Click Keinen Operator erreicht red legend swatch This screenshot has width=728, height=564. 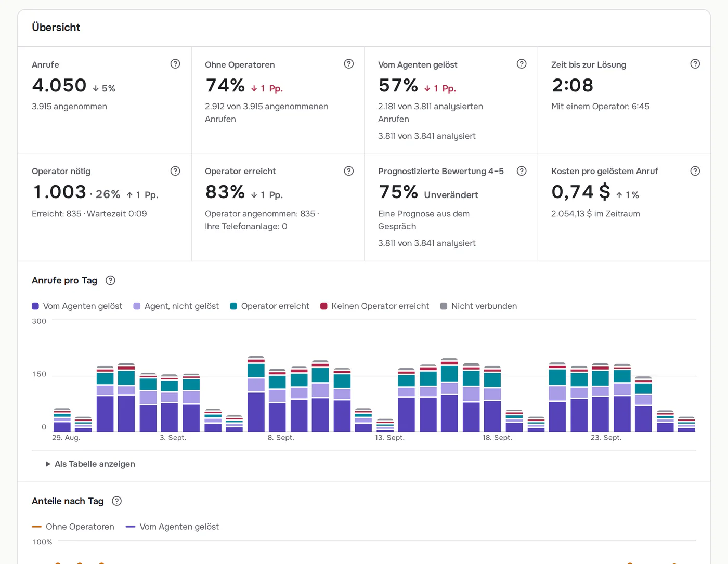(x=324, y=306)
